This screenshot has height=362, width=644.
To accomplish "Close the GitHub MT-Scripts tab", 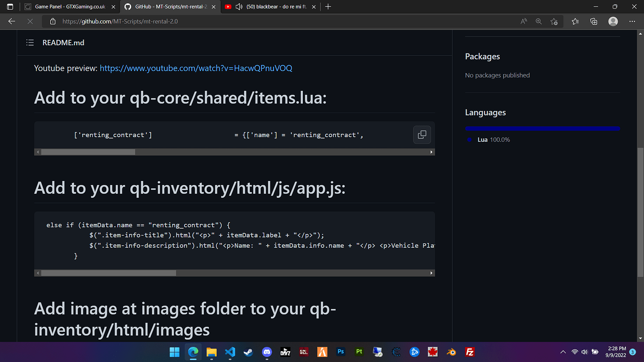I will (213, 7).
